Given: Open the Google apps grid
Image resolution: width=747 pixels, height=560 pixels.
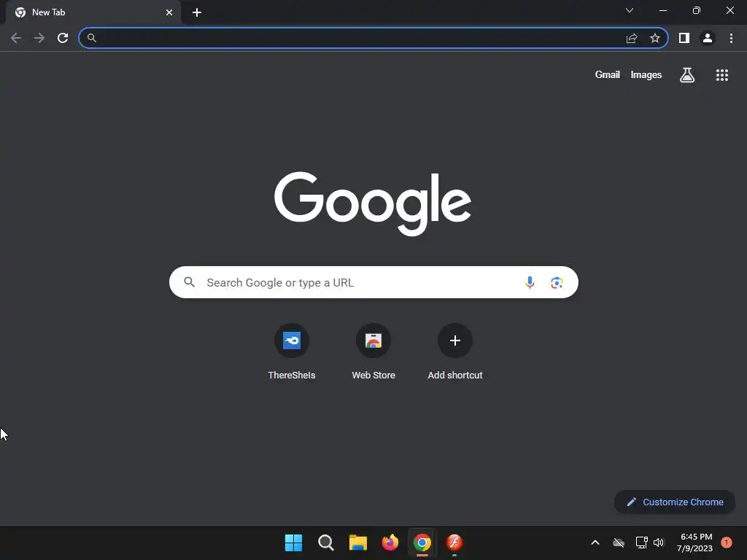Looking at the screenshot, I should [x=722, y=75].
